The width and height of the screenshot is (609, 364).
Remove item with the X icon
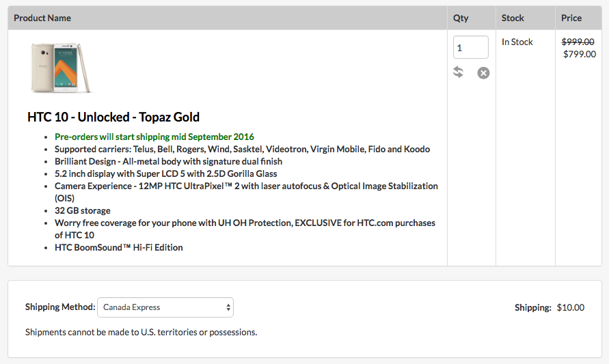coord(483,73)
